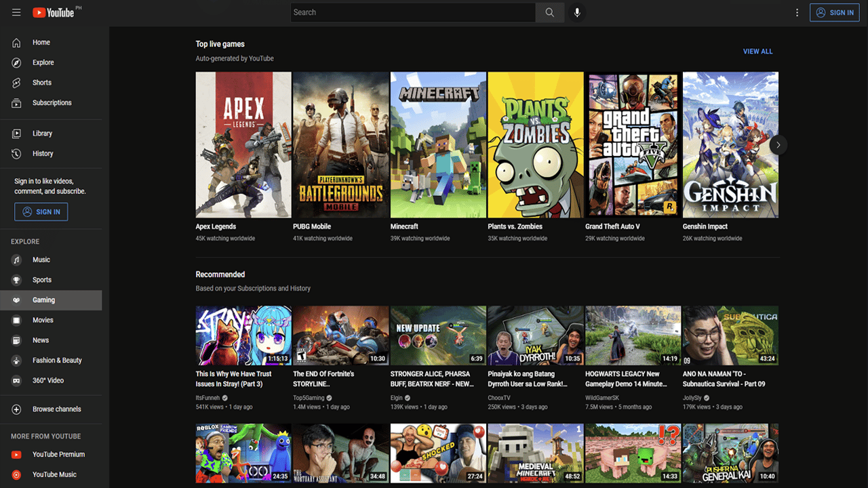
Task: Click VIEW ALL for top live games
Action: 757,52
